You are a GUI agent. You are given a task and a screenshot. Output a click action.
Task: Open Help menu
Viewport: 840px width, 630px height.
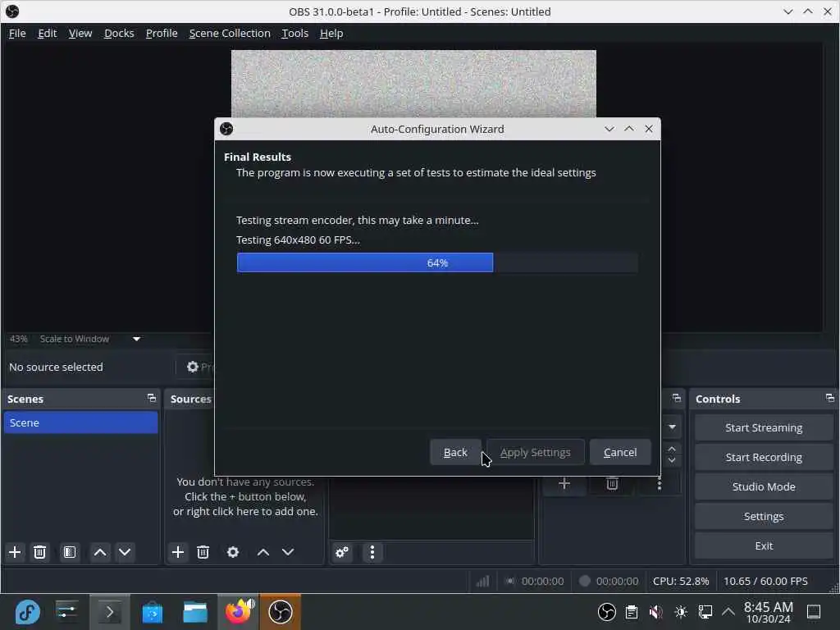click(331, 33)
